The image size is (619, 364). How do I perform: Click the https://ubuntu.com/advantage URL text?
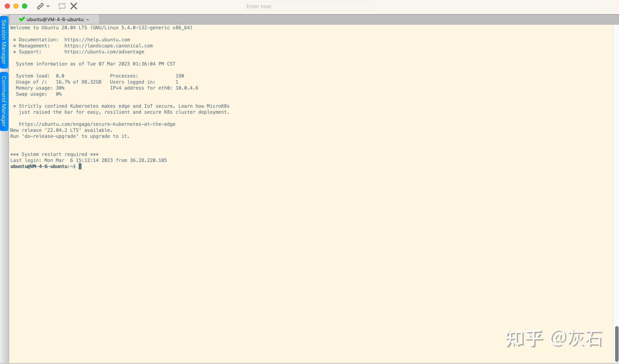104,52
